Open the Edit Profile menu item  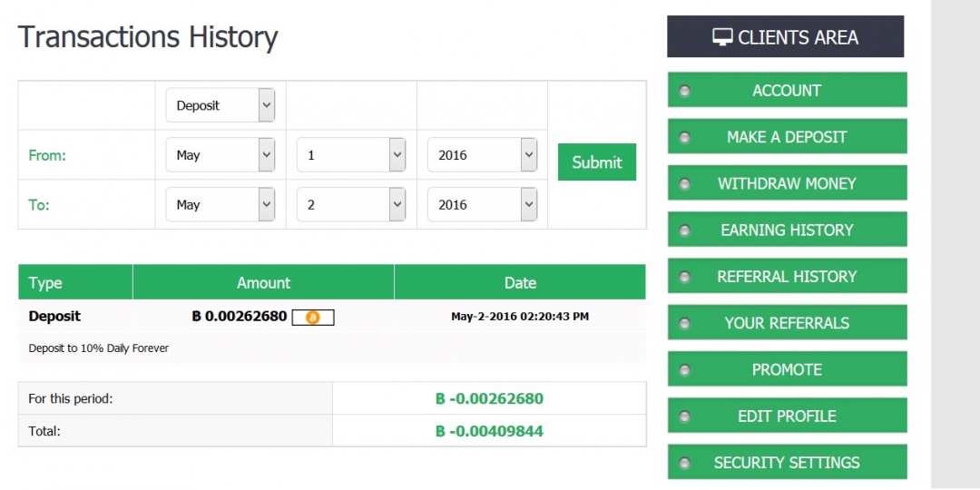click(x=787, y=416)
